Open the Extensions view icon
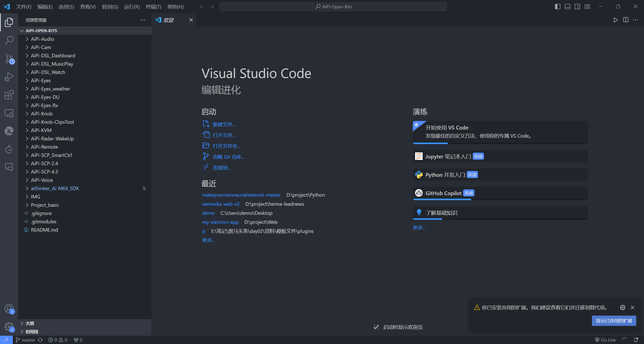 (x=9, y=95)
